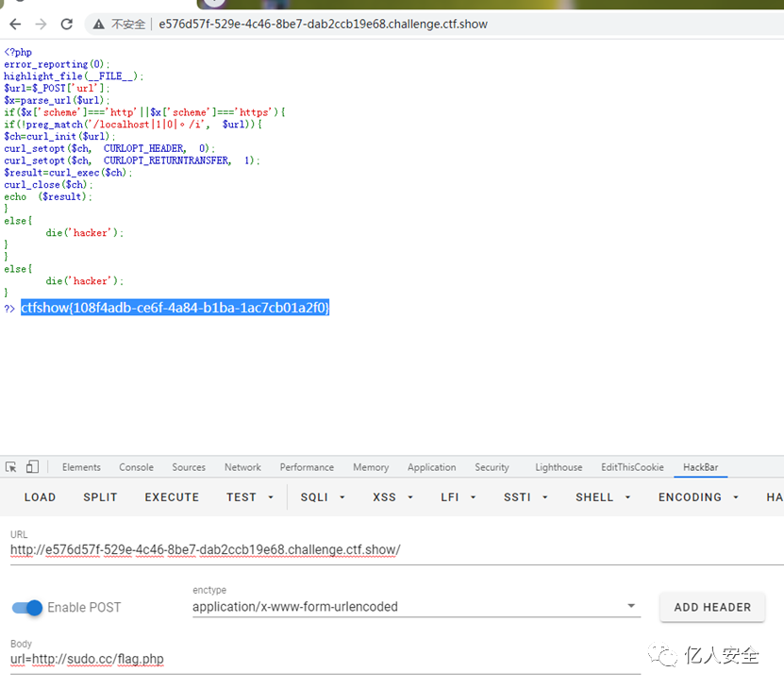Click the 'curl_close($ch);' code line
This screenshot has width=784, height=689.
coord(48,184)
